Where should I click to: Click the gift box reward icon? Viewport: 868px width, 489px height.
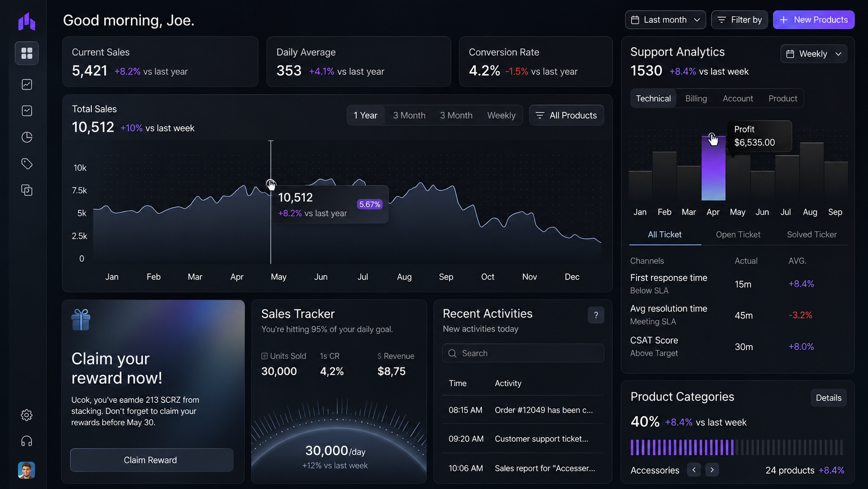[x=81, y=320]
